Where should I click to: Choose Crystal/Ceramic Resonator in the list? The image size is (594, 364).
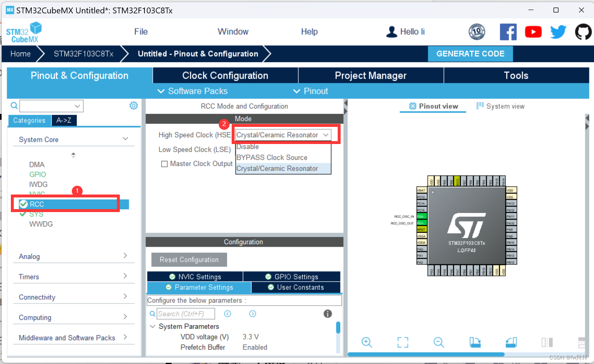coord(283,168)
